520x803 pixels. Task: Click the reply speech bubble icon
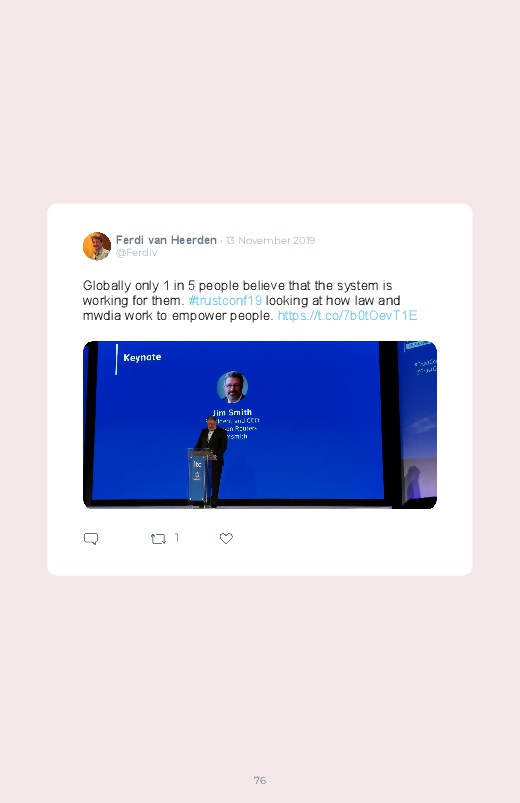click(x=91, y=539)
